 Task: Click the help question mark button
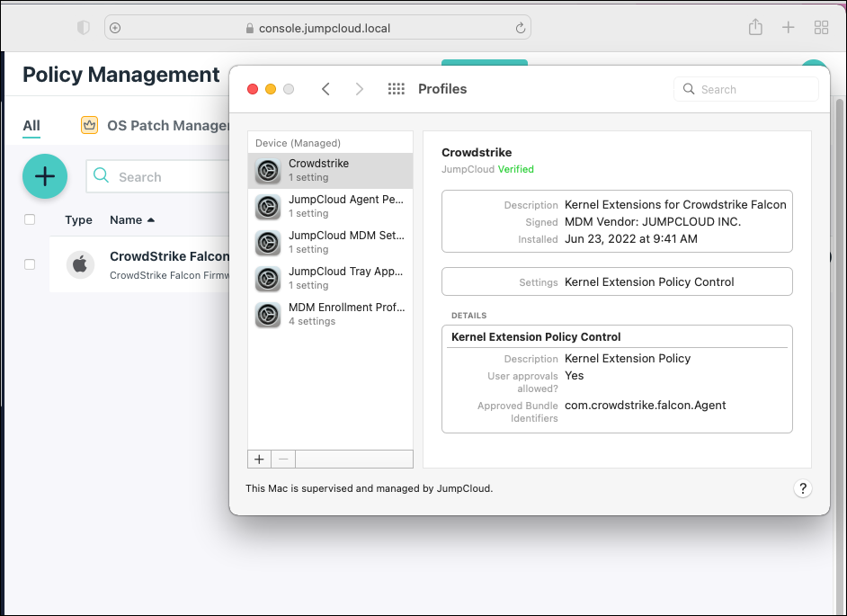point(803,488)
